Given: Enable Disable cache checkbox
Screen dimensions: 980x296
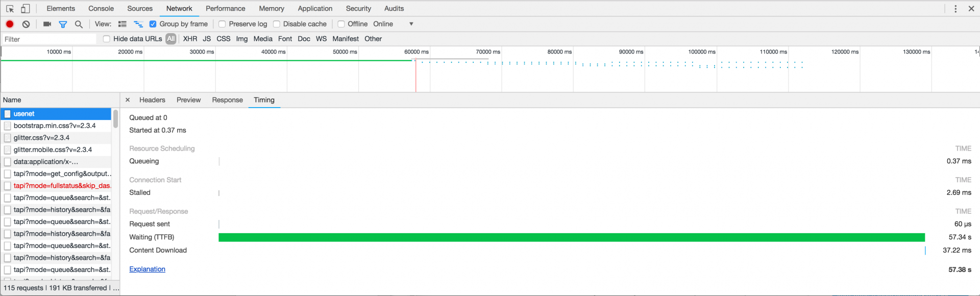Looking at the screenshot, I should 277,24.
